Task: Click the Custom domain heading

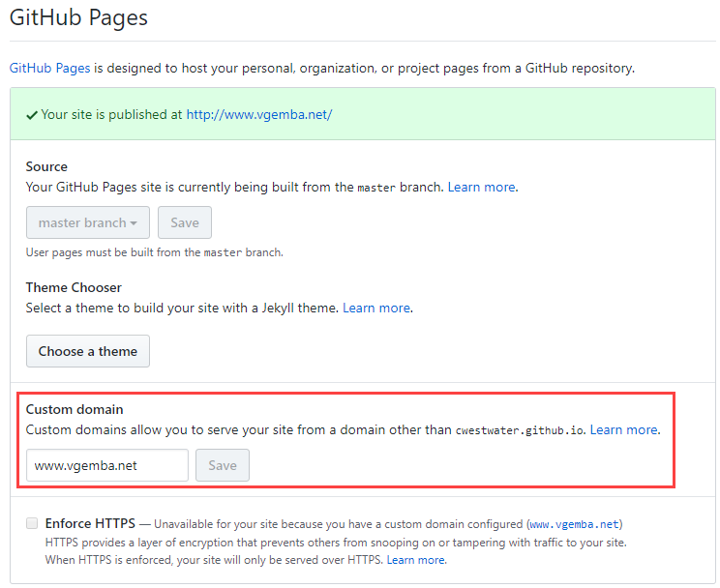Action: click(75, 409)
